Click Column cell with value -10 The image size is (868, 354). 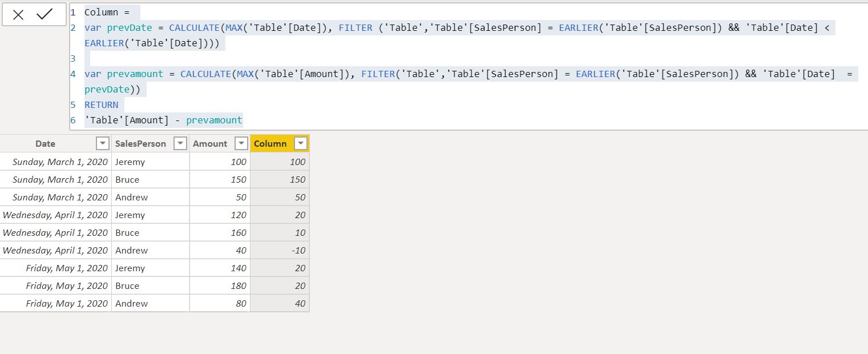(280, 250)
